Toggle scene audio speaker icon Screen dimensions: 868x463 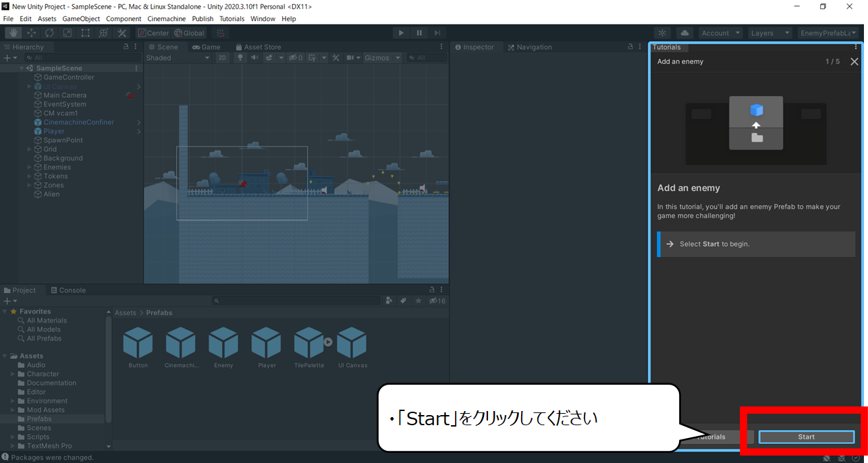coord(254,58)
